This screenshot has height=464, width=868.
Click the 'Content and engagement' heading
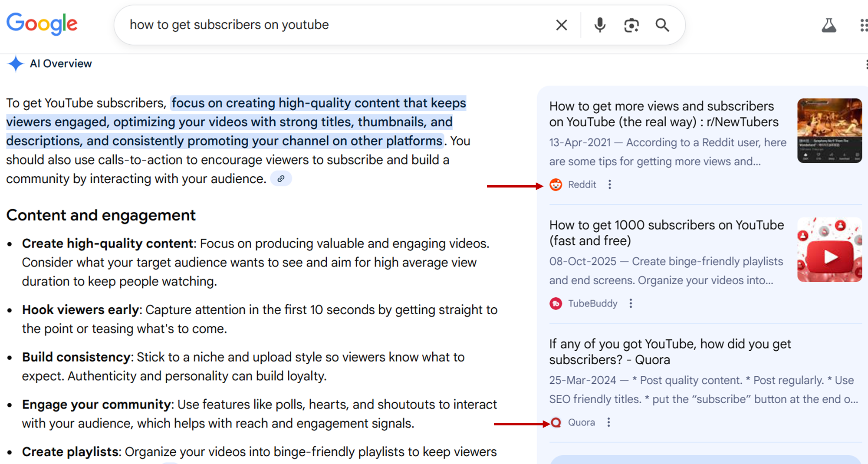(101, 215)
